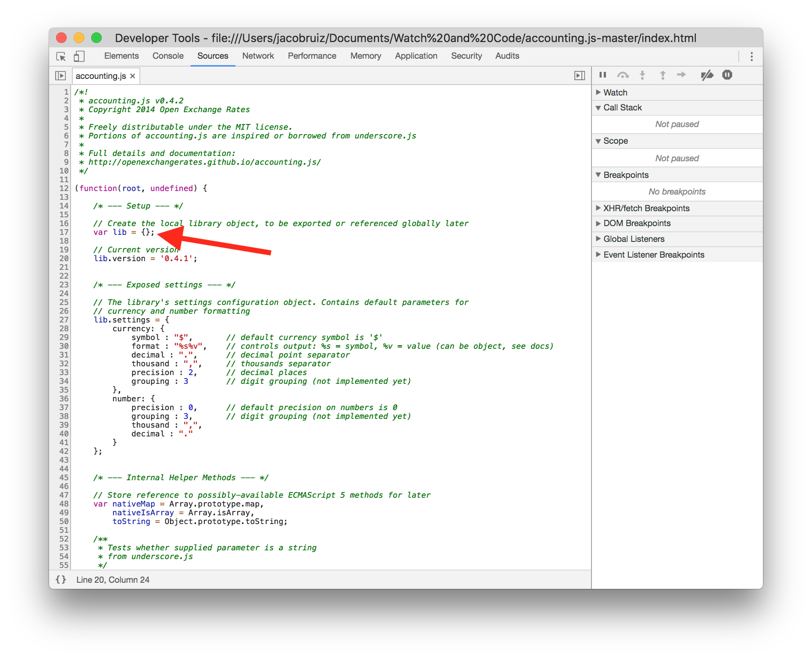Step out of current function
812x659 pixels.
pos(662,75)
